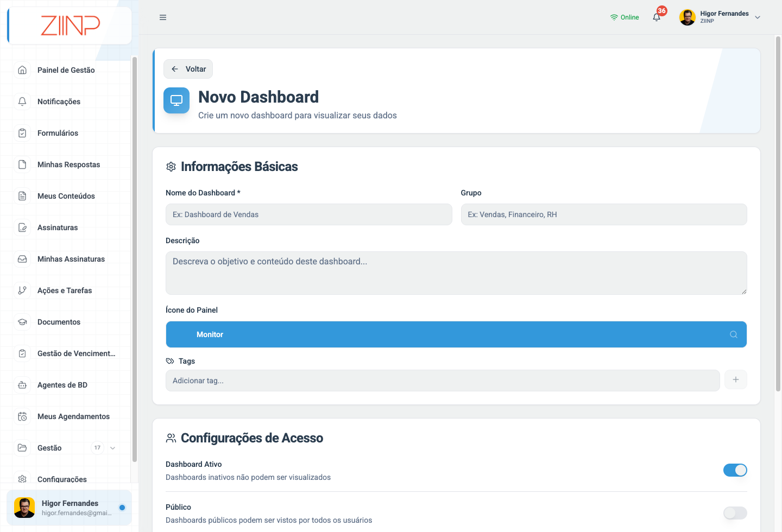Click the Notificações bell icon in sidebar
This screenshot has width=782, height=532.
(22, 102)
